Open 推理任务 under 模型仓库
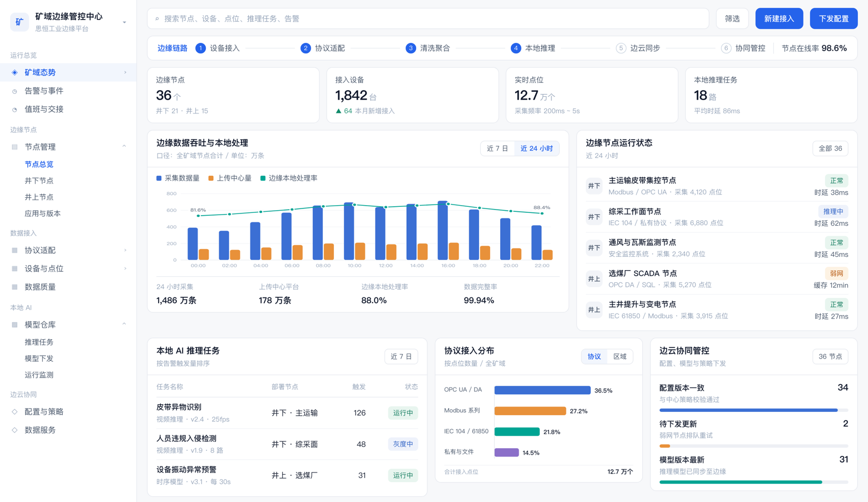 pos(39,342)
